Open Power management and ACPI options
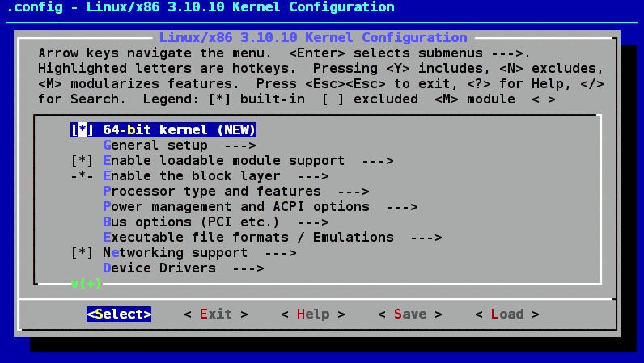644x363 pixels. click(261, 206)
